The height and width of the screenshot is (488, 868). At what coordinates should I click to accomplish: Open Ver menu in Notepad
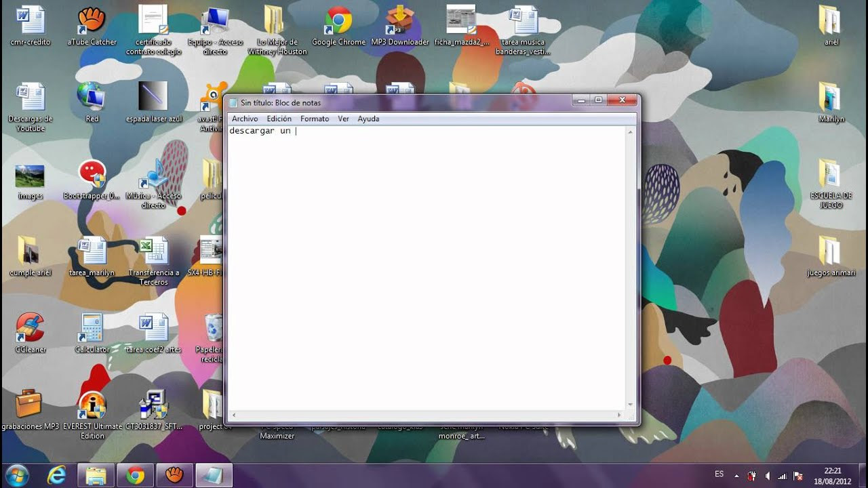pos(343,119)
